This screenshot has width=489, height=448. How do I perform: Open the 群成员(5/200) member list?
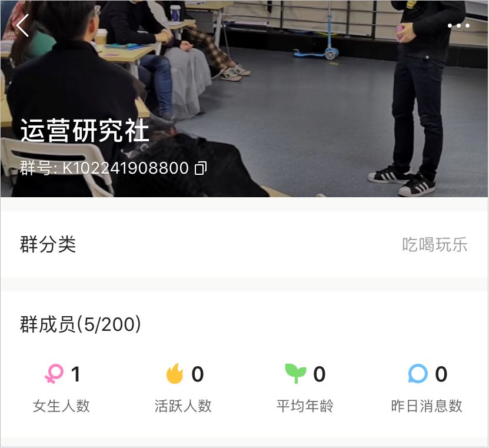[81, 324]
